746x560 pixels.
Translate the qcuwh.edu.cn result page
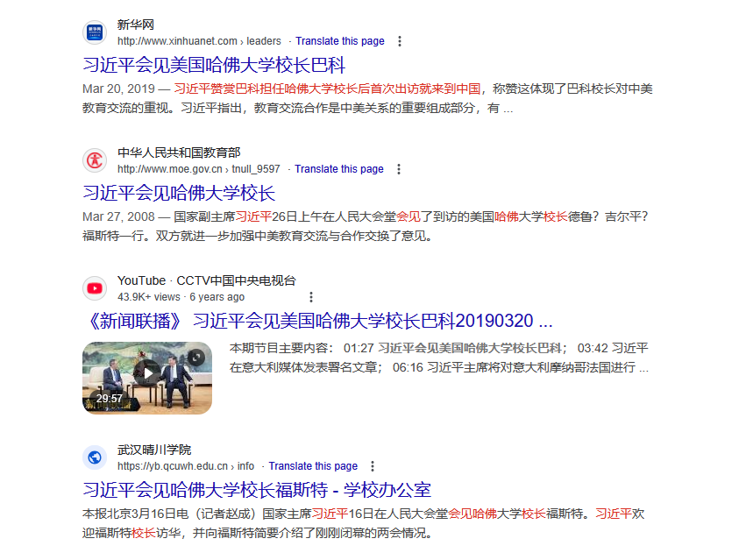point(313,466)
